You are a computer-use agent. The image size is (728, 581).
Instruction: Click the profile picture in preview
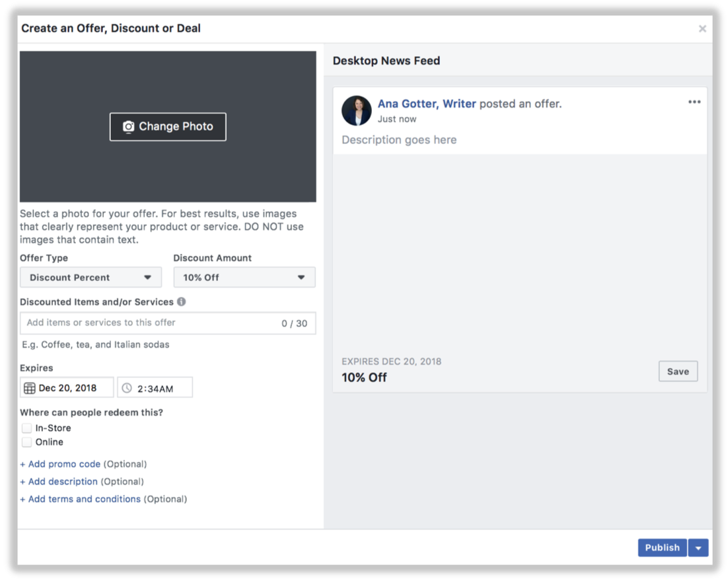click(x=357, y=110)
